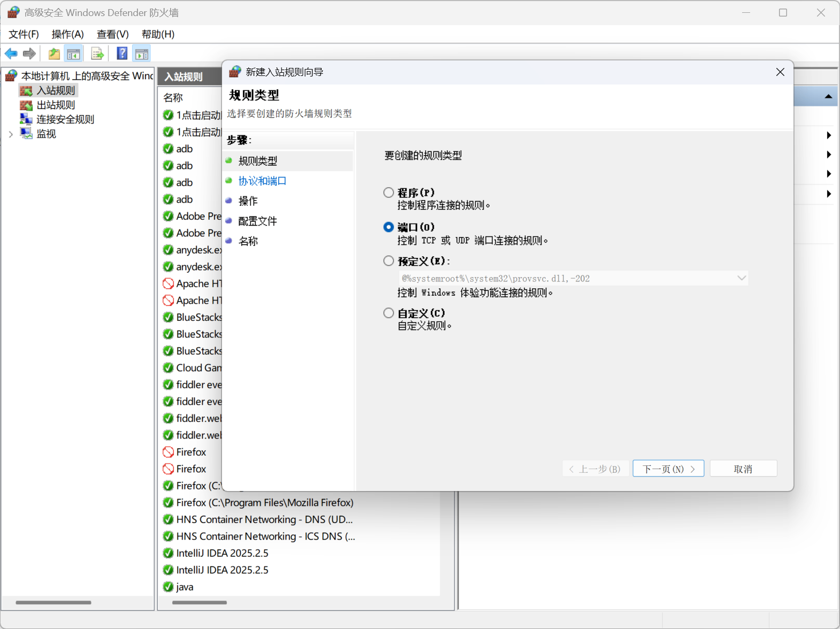Click green check icon of Cloud Gam rule

tap(169, 367)
